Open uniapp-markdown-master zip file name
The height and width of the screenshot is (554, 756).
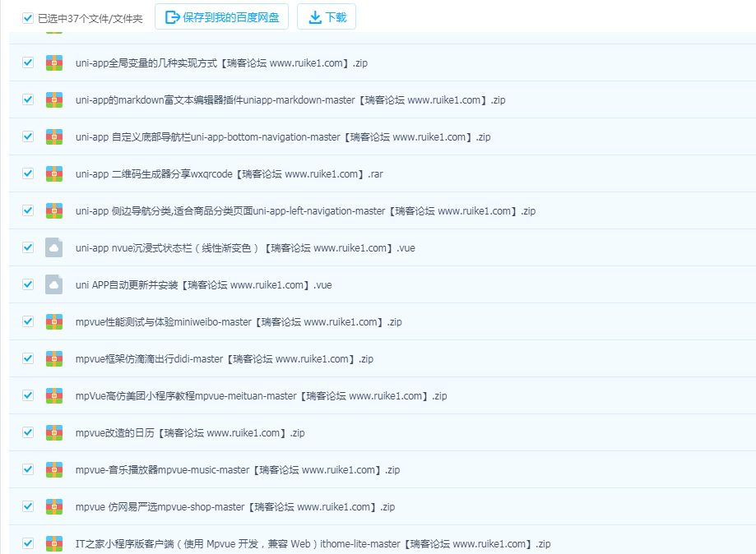(290, 100)
